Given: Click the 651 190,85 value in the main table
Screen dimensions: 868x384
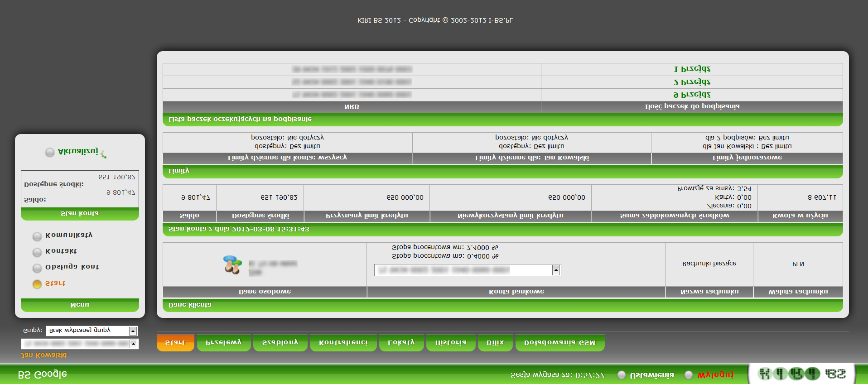Looking at the screenshot, I should [x=279, y=197].
